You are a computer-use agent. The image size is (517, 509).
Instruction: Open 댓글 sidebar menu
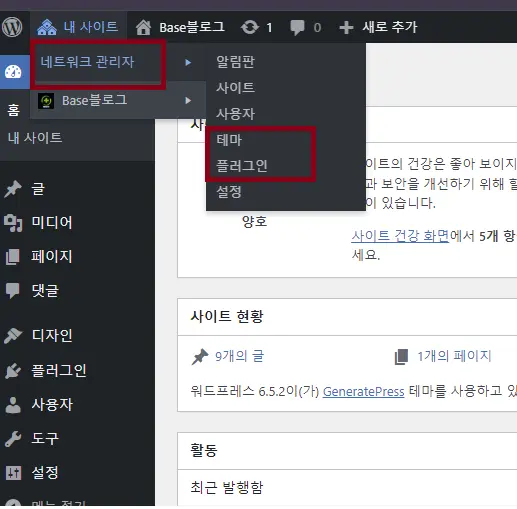pyautogui.click(x=45, y=290)
